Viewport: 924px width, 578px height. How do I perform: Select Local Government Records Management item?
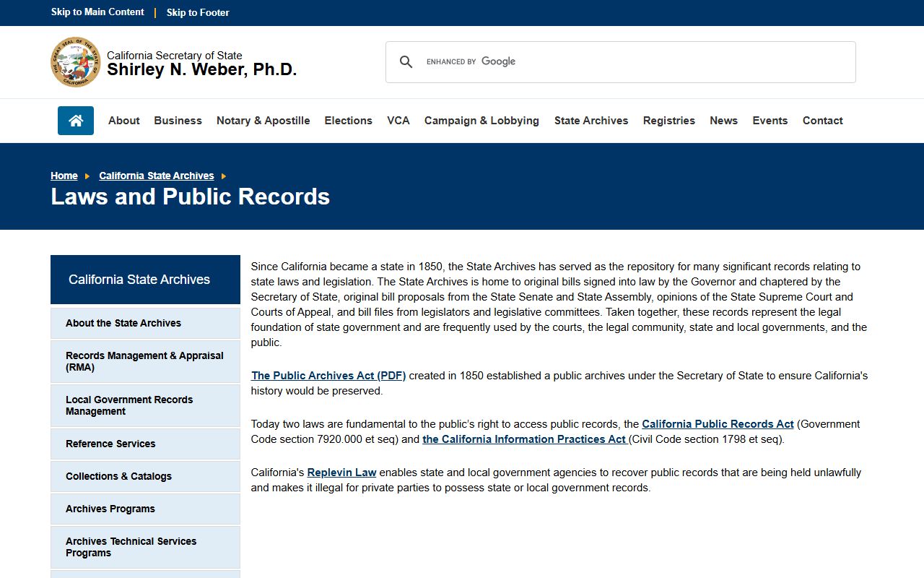(145, 405)
